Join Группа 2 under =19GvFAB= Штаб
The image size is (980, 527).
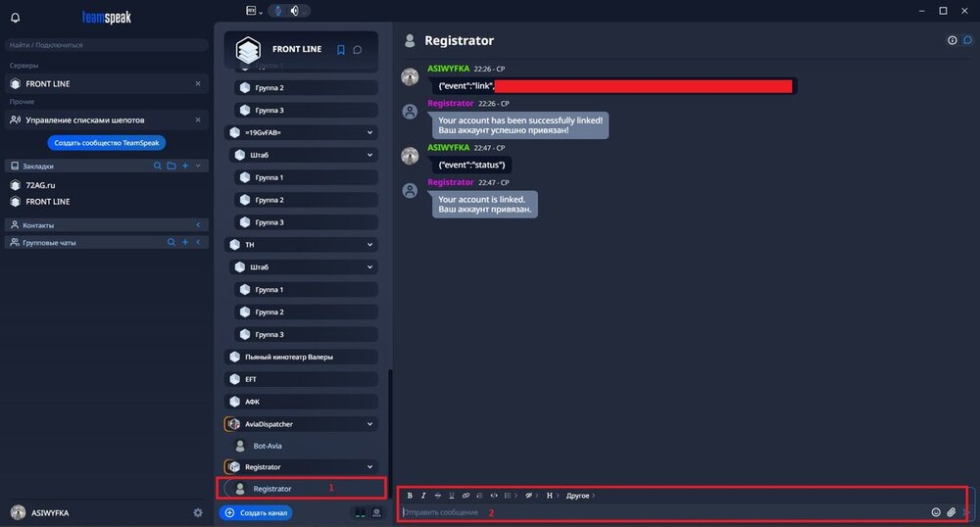(x=306, y=200)
